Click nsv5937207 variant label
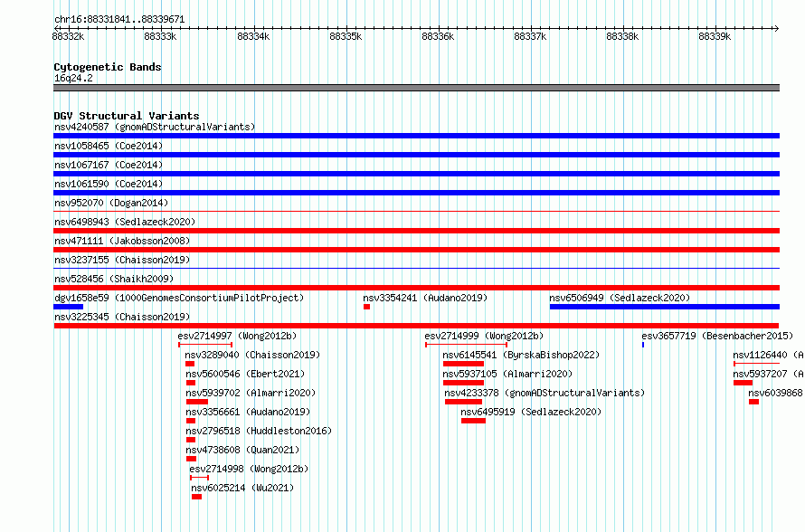 point(769,374)
